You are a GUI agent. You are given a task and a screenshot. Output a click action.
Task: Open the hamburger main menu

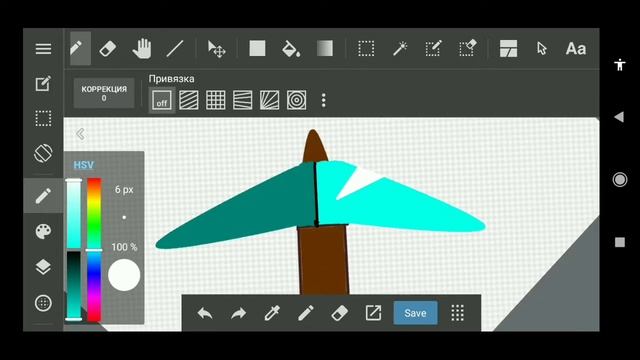point(43,49)
